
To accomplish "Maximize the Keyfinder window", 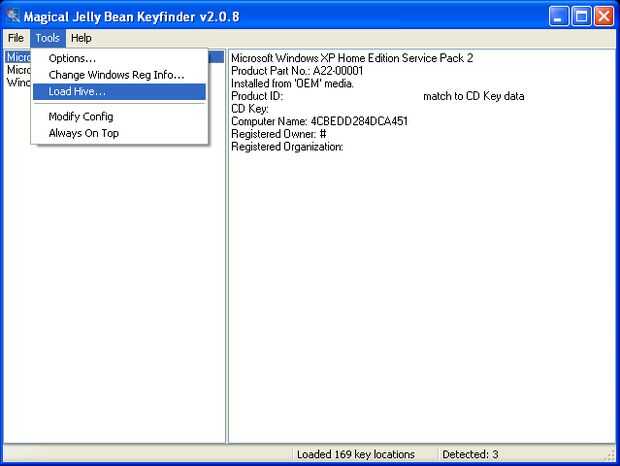I will (x=581, y=17).
